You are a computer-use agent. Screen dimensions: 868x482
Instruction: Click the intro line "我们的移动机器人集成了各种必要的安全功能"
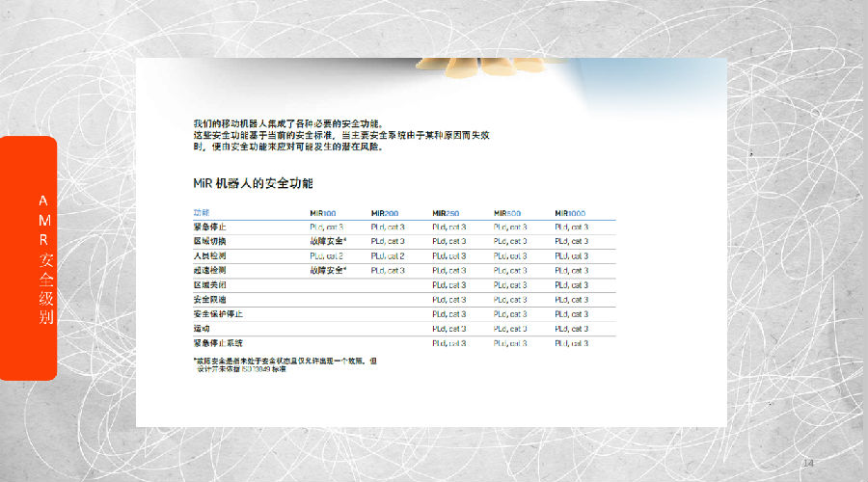(x=287, y=123)
